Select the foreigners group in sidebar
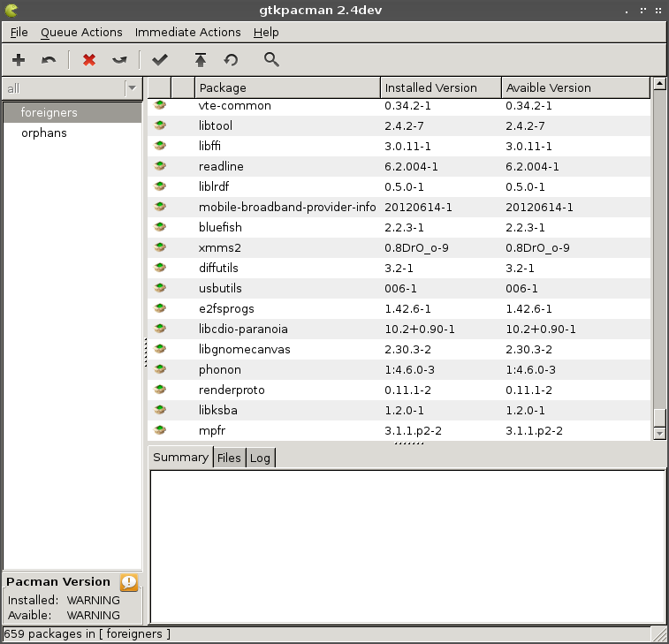 [72, 112]
